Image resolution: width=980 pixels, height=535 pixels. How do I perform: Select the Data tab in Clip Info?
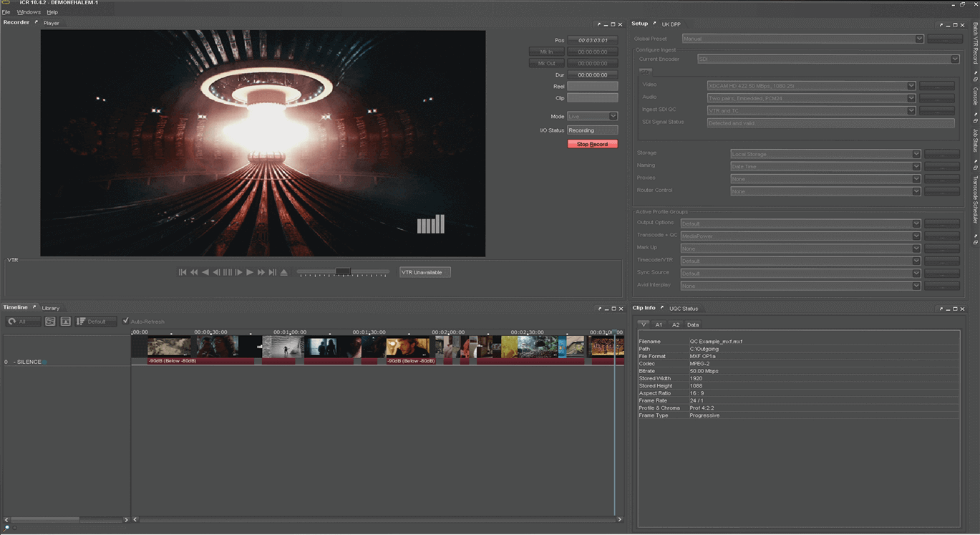tap(693, 324)
